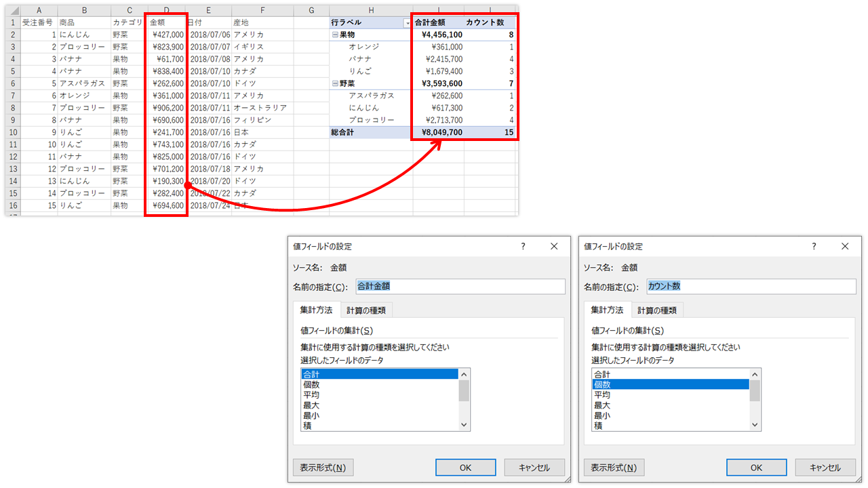Close the 合計金額 value field dialog
The image size is (868, 488).
554,247
